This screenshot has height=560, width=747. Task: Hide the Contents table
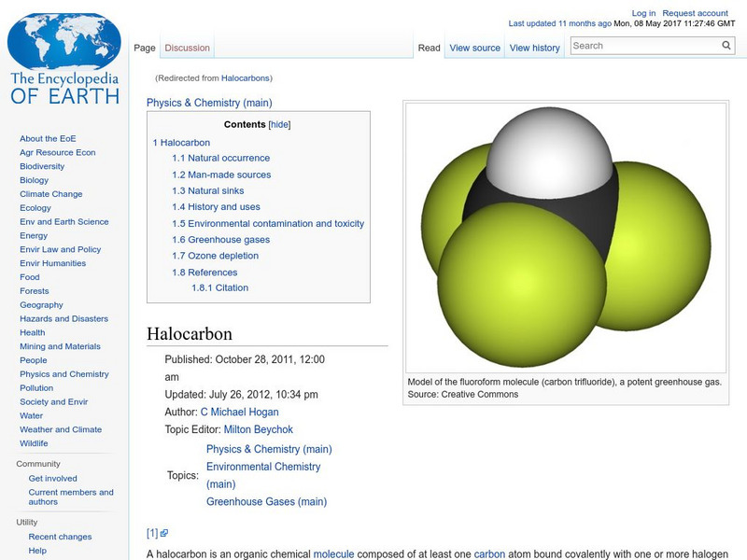[x=279, y=124]
